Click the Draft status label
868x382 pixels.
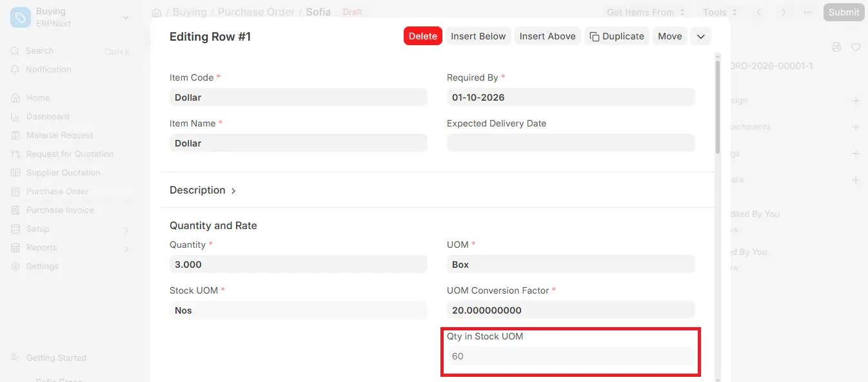353,12
